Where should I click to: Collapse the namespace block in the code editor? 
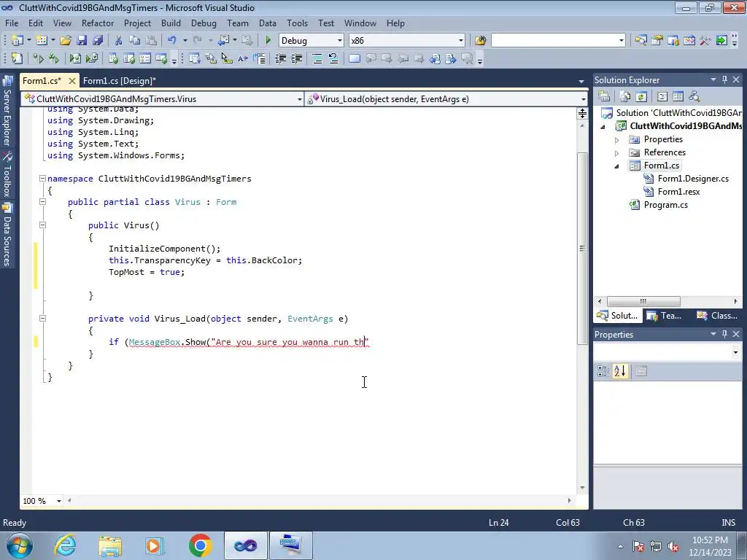tap(42, 179)
